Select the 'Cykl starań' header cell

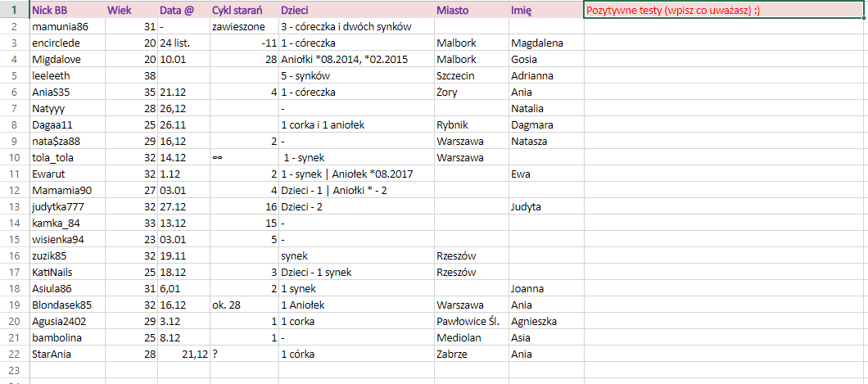pyautogui.click(x=243, y=10)
